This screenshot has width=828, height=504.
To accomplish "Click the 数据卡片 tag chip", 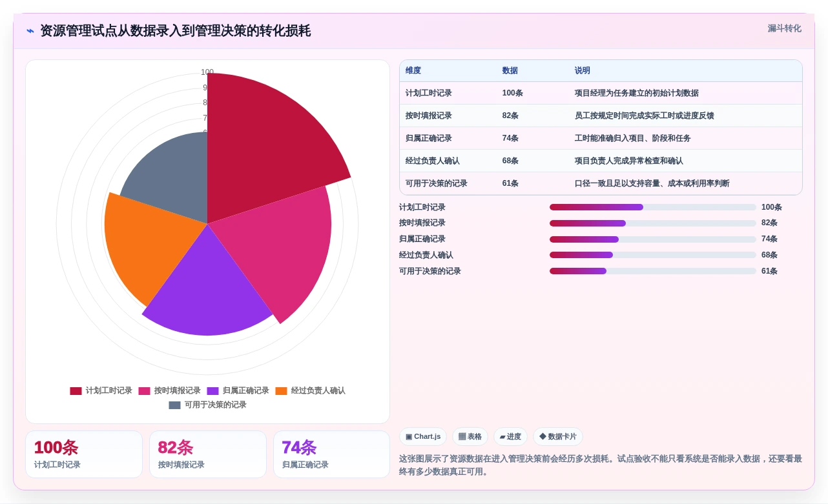I will (x=558, y=437).
